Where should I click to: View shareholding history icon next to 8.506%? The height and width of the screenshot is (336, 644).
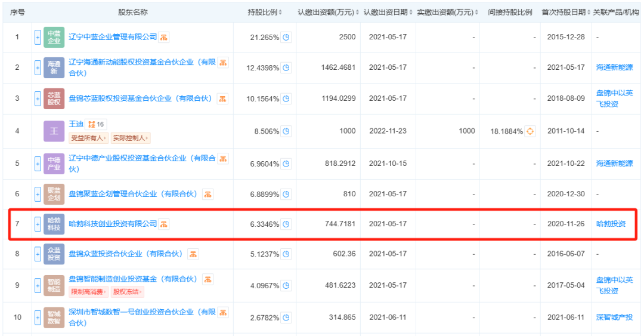pos(286,131)
